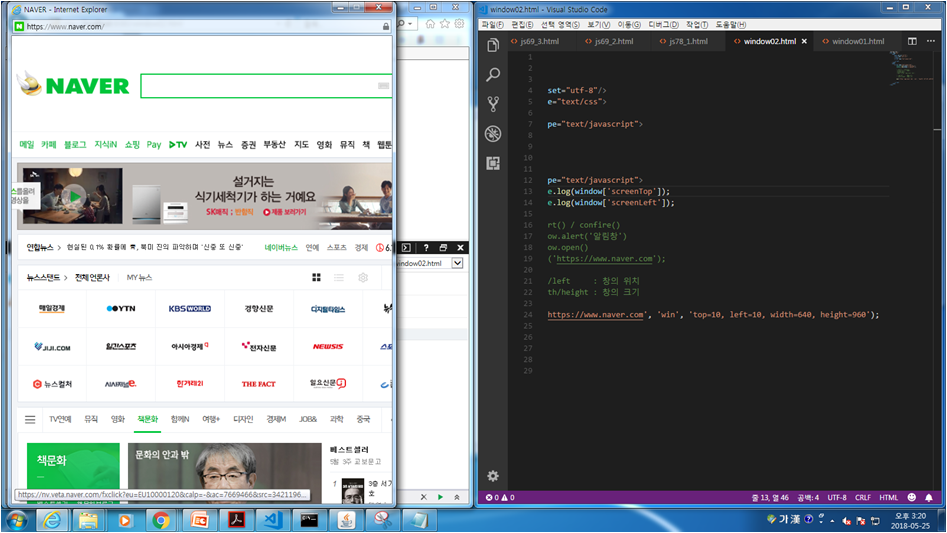
Task: Open the window02.html dropdown in developer tools
Action: [457, 263]
